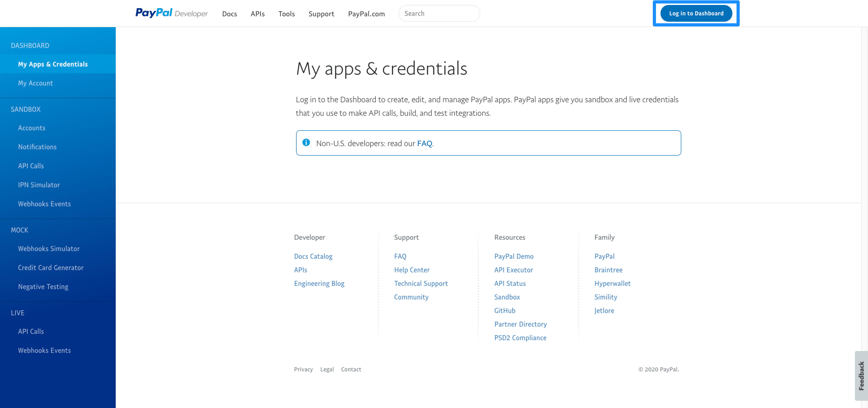Open the FAQ link in the Support footer column
The height and width of the screenshot is (408, 868).
400,256
